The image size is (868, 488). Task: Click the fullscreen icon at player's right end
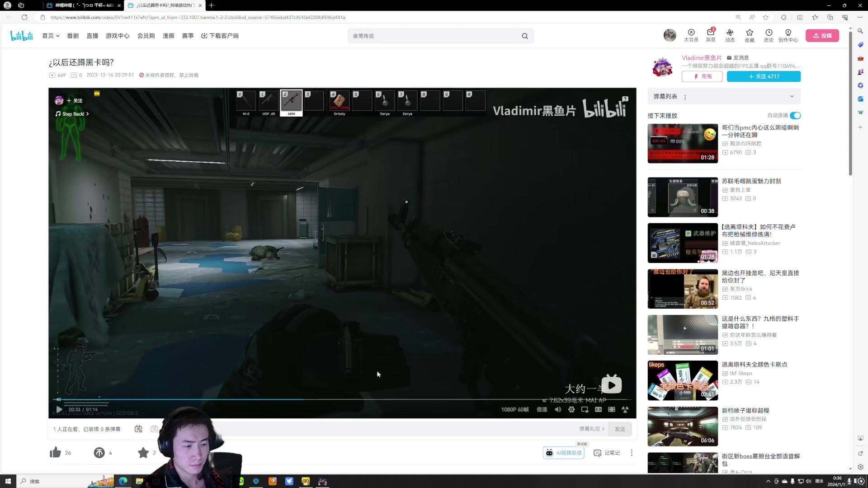pyautogui.click(x=625, y=409)
